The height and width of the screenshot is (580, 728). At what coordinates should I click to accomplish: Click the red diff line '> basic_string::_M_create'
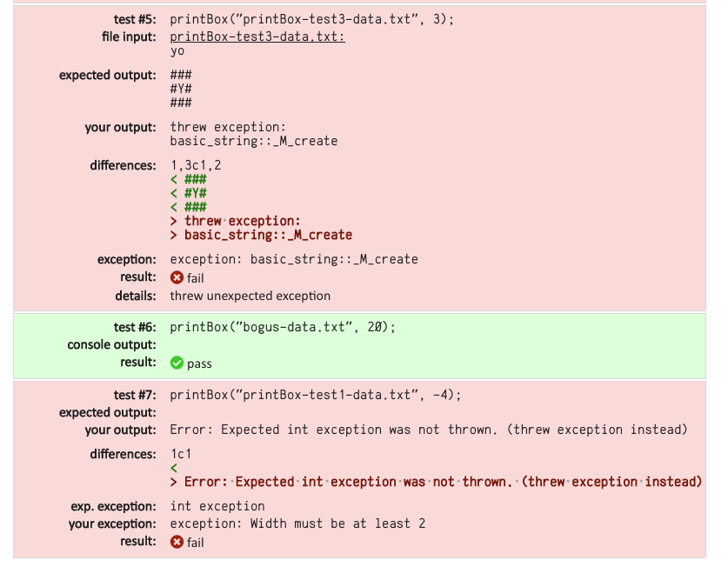(x=262, y=236)
